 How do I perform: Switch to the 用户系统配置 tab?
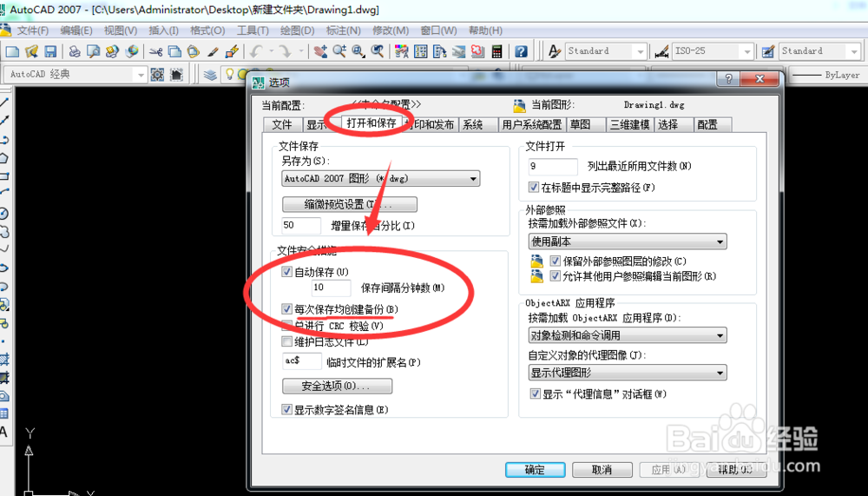(531, 125)
